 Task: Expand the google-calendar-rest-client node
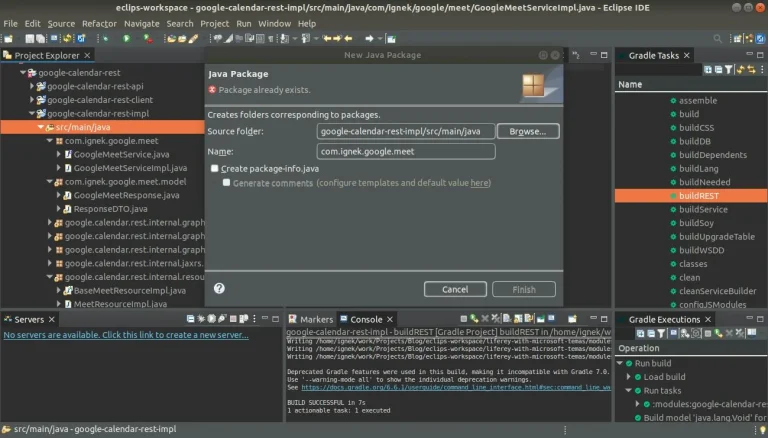[32, 100]
